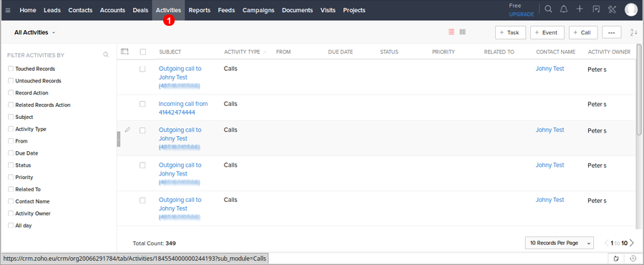The width and height of the screenshot is (644, 265).
Task: Open the All Activities view dropdown
Action: pos(34,32)
